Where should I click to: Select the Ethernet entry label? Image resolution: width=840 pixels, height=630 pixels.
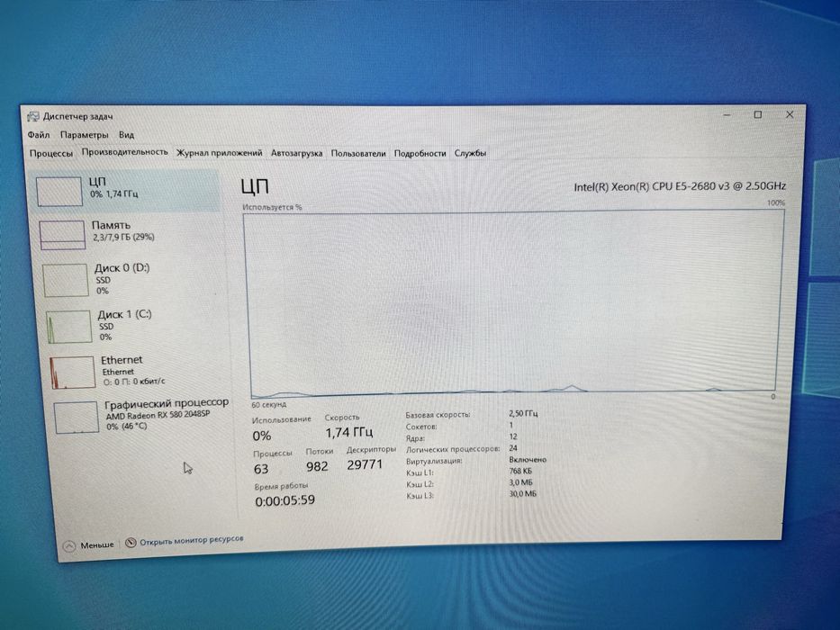pyautogui.click(x=122, y=360)
